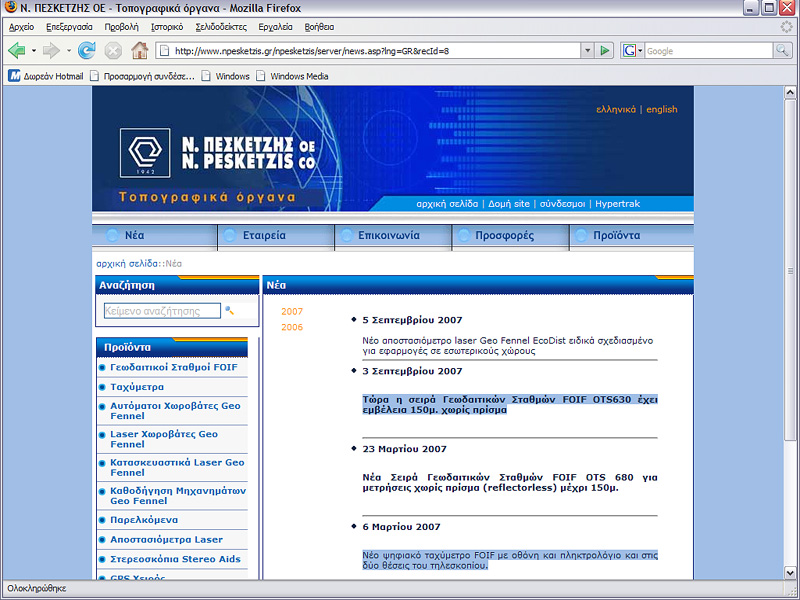Screen dimensions: 800x600
Task: Open Laser Χωροβάτες Geo Fennel category
Action: (x=164, y=439)
